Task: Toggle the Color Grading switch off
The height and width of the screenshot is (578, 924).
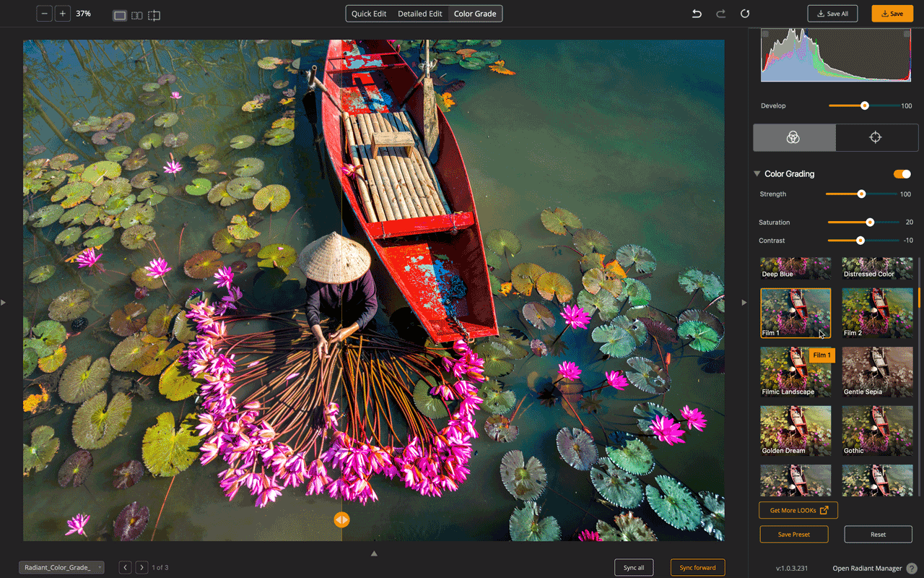Action: pos(902,174)
